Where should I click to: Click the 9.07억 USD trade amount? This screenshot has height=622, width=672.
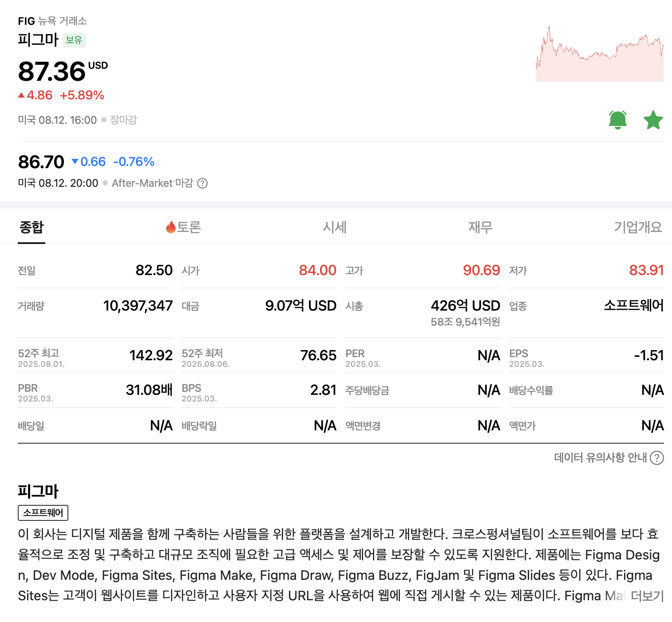pos(301,306)
